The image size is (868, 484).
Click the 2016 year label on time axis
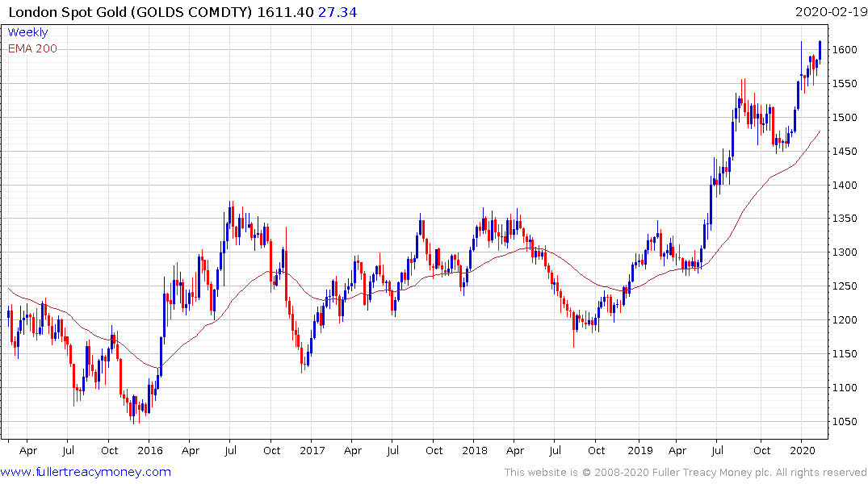[150, 450]
